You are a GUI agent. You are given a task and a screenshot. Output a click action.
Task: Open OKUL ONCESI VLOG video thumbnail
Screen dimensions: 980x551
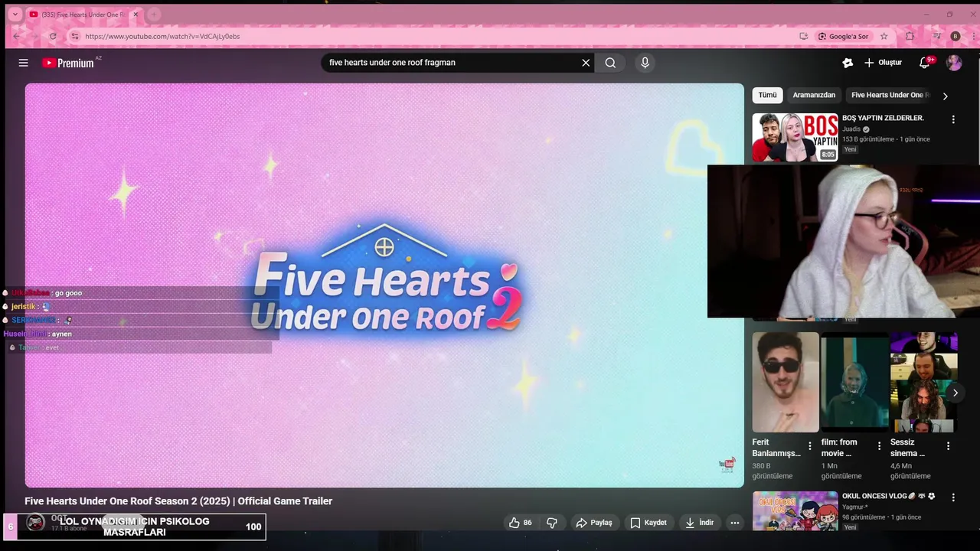click(795, 511)
